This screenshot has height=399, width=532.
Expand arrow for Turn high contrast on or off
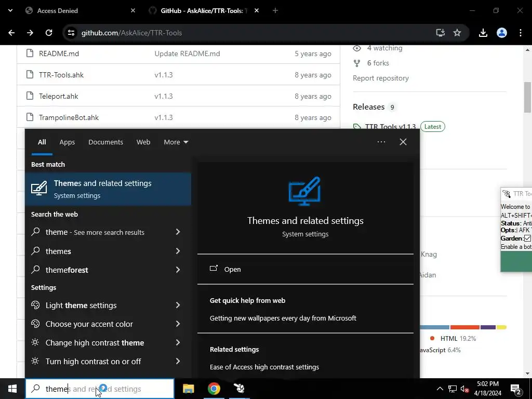point(178,361)
